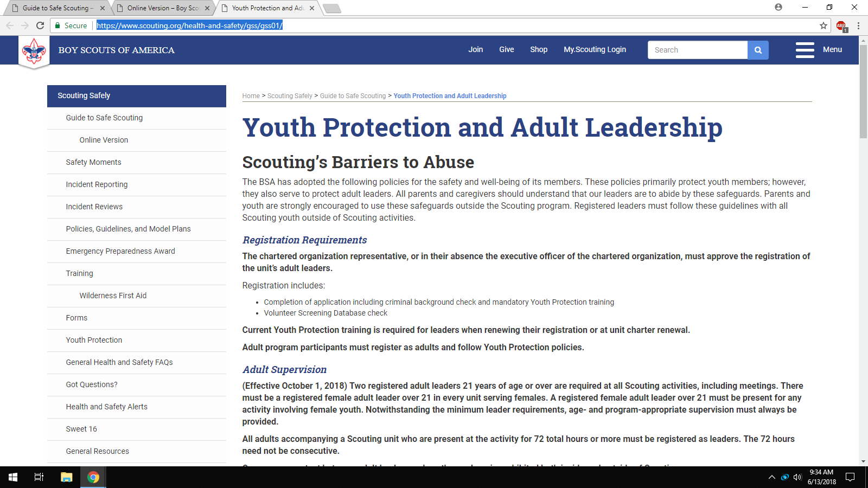The image size is (868, 488).
Task: Click the Scouting Safely breadcrumb link
Action: pyautogui.click(x=290, y=96)
